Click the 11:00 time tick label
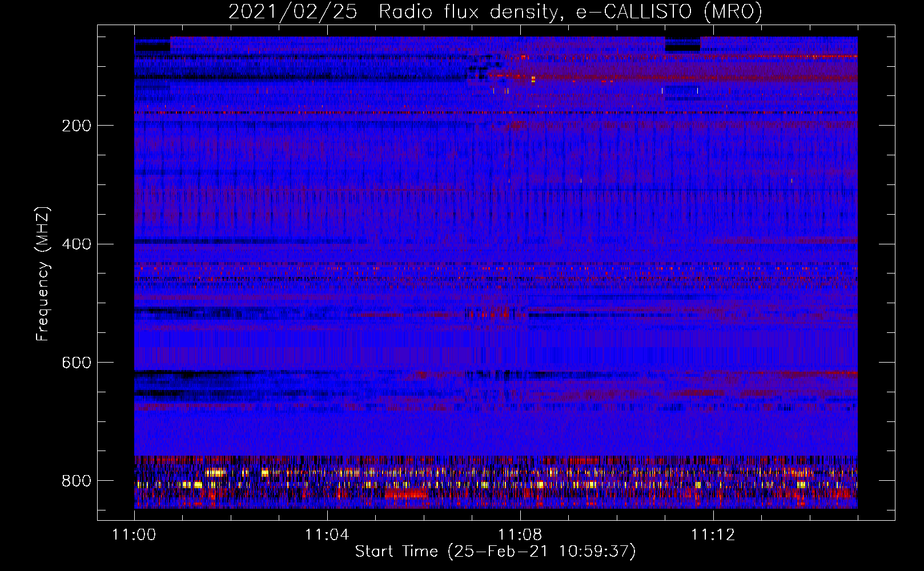 134,535
